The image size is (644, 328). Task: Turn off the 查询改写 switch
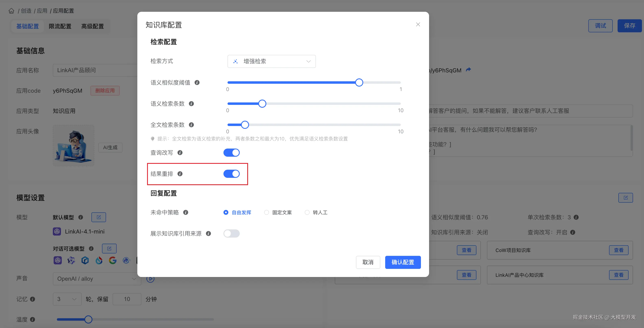pyautogui.click(x=232, y=152)
